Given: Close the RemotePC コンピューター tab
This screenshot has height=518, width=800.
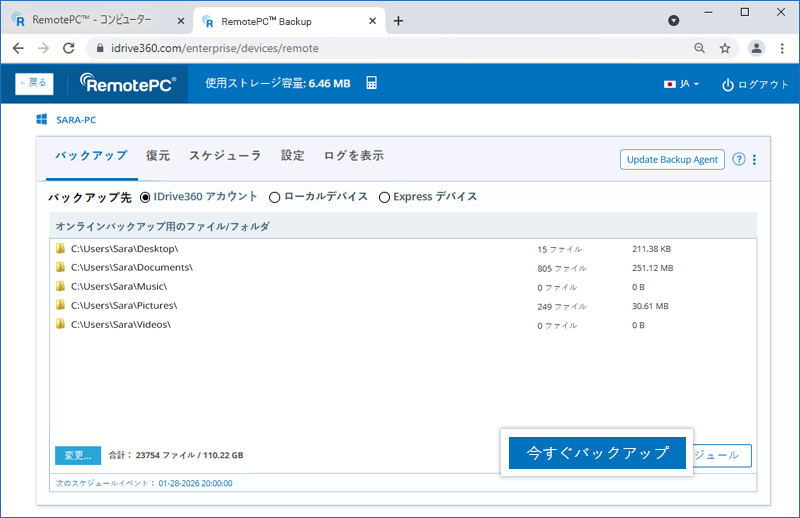Looking at the screenshot, I should tap(181, 21).
